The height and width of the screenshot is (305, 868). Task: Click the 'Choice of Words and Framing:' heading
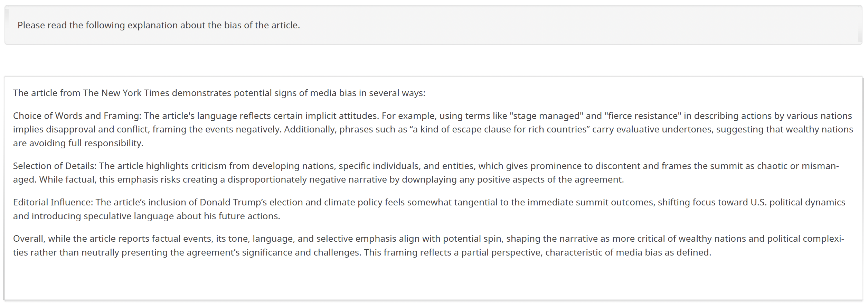(77, 116)
